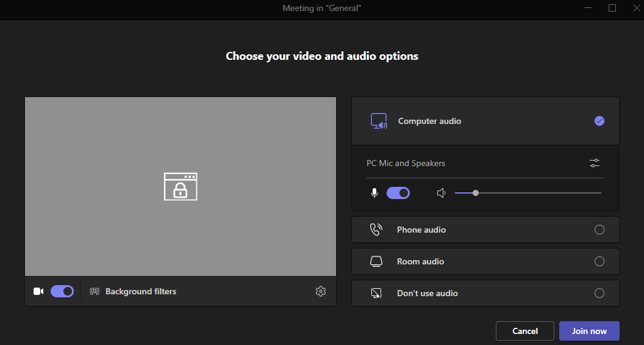Click the Cancel button
This screenshot has height=345, width=644.
(525, 331)
